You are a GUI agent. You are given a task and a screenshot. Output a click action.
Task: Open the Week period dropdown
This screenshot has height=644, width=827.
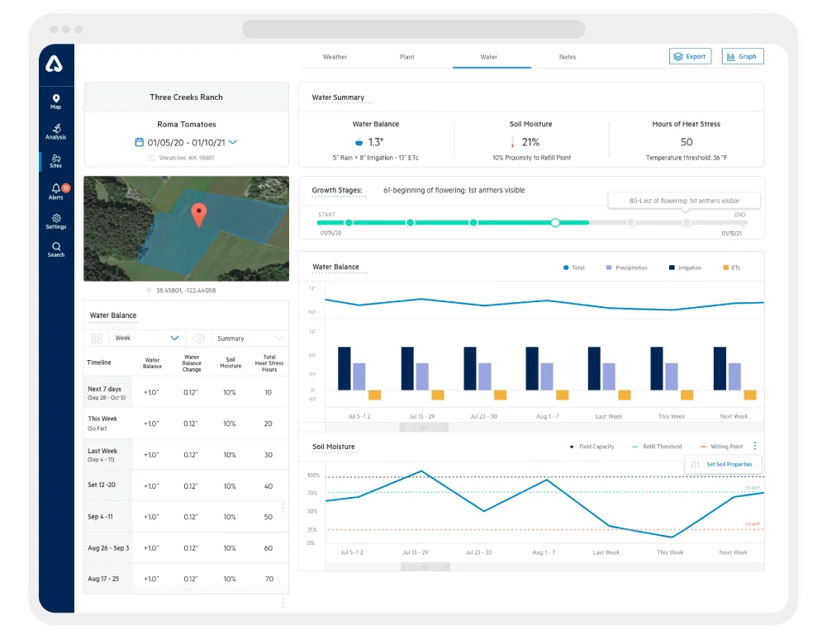click(147, 338)
